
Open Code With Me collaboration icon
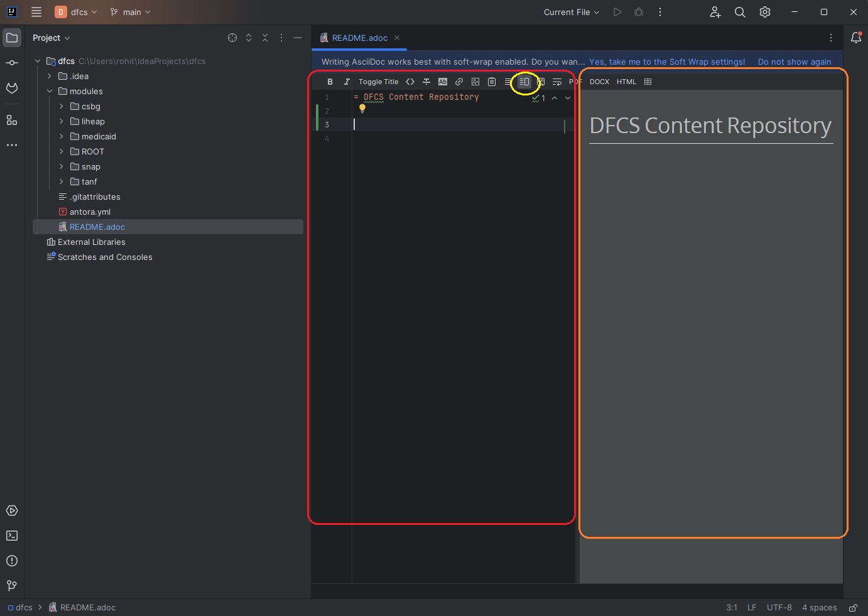tap(715, 12)
